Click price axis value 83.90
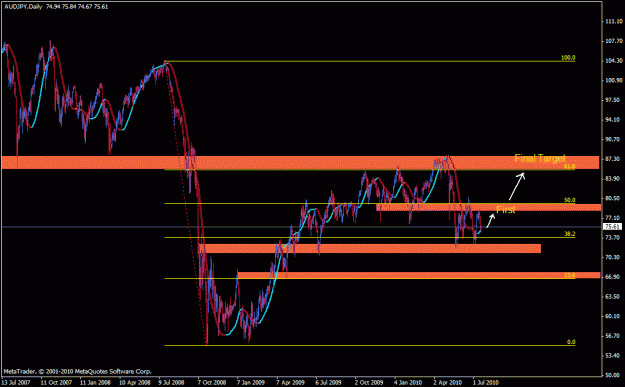This screenshot has height=387, width=625. [614, 179]
